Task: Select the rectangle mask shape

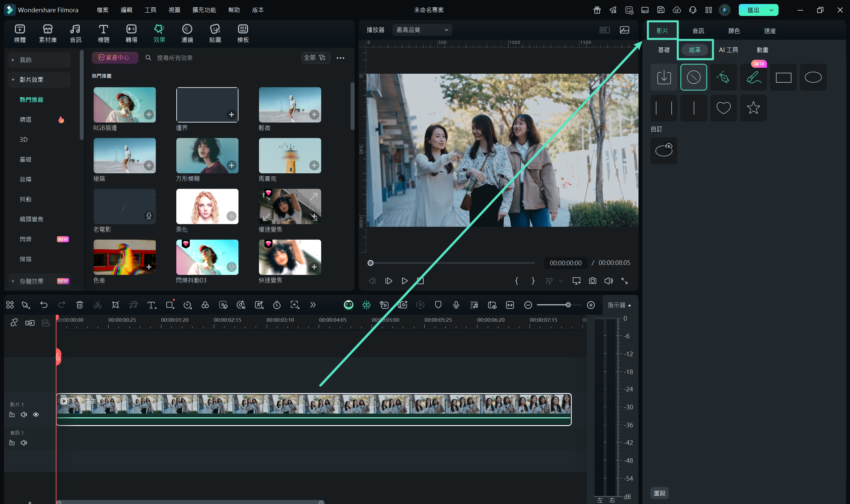Action: coord(783,77)
